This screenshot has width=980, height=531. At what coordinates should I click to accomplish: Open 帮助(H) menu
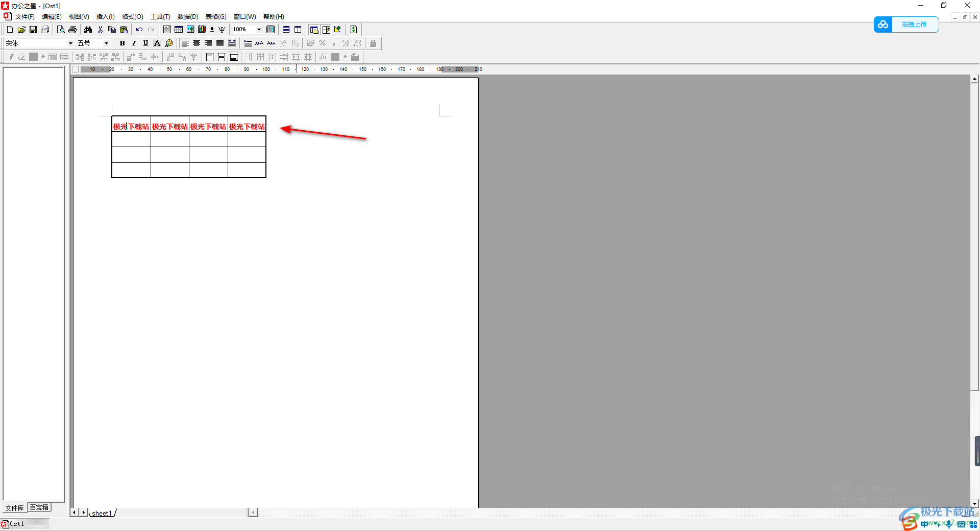coord(274,17)
